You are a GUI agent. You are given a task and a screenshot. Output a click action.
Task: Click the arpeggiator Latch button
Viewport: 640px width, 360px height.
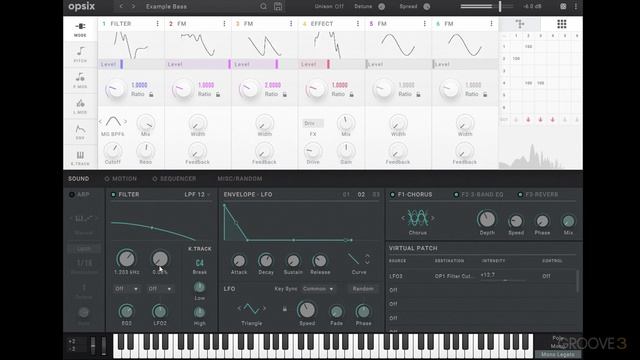pos(84,248)
